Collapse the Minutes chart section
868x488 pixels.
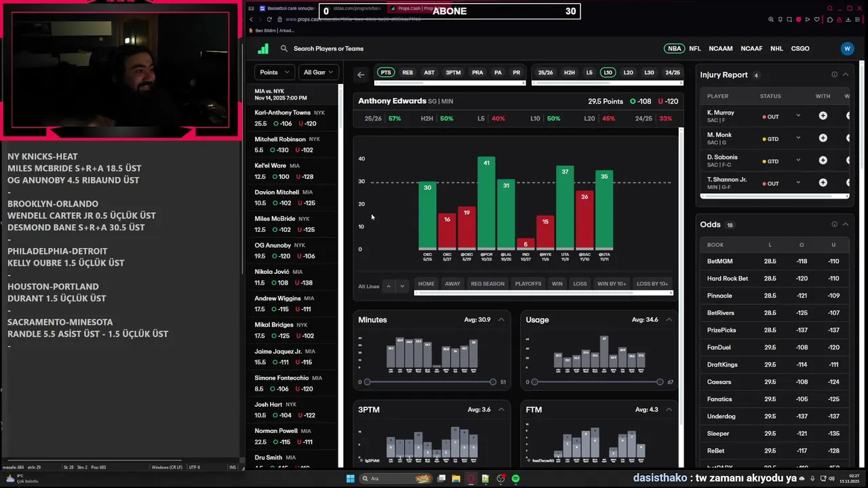[501, 319]
